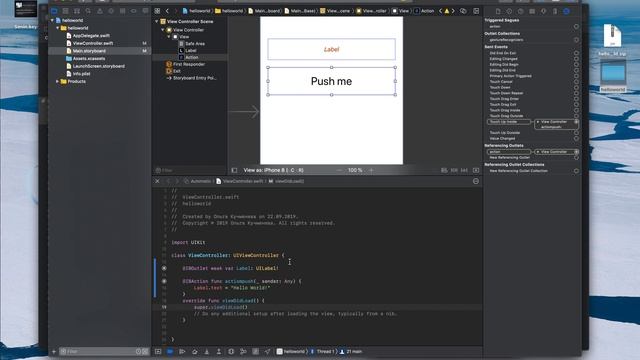This screenshot has width=640, height=360.
Task: Show the Size inspector
Action: point(555,11)
